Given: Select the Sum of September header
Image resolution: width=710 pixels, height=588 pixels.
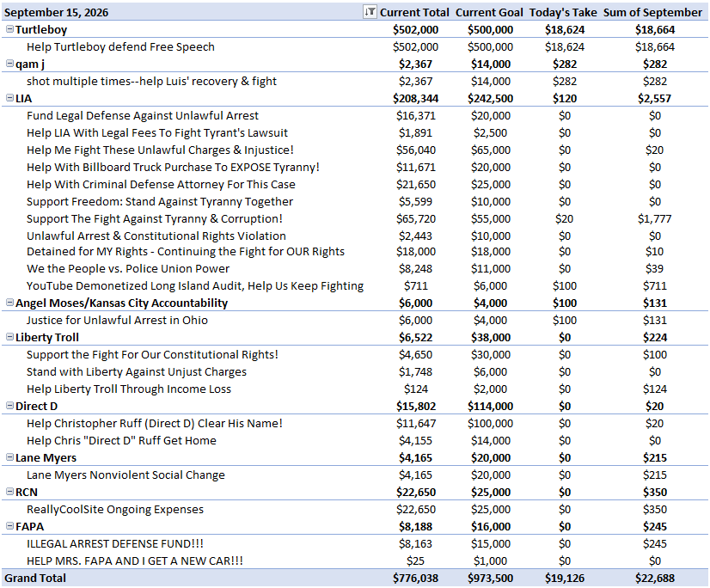Looking at the screenshot, I should [652, 12].
